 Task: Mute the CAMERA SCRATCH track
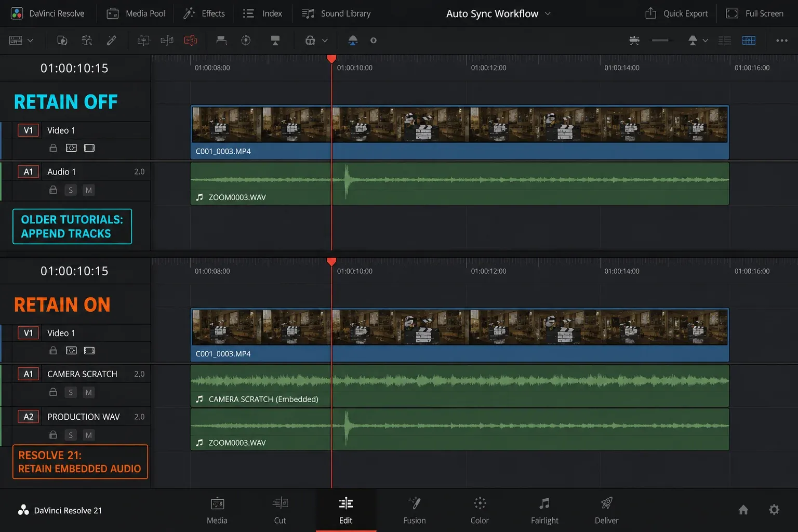(89, 392)
